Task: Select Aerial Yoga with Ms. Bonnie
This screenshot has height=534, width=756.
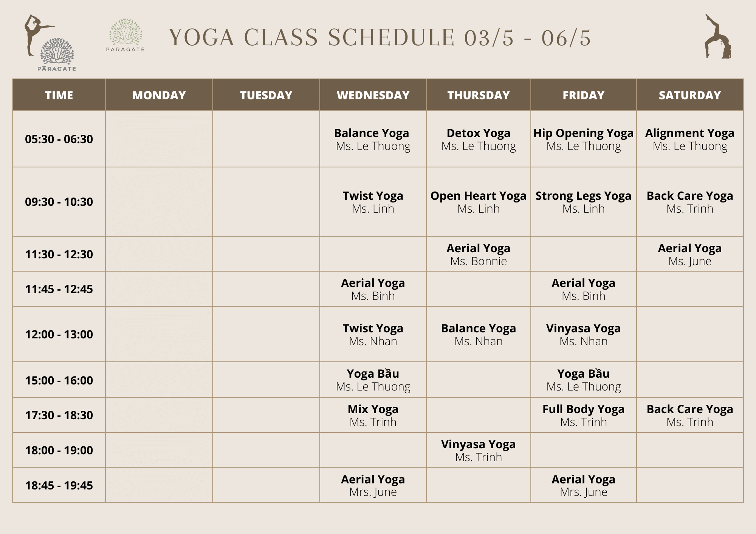Action: pyautogui.click(x=479, y=254)
